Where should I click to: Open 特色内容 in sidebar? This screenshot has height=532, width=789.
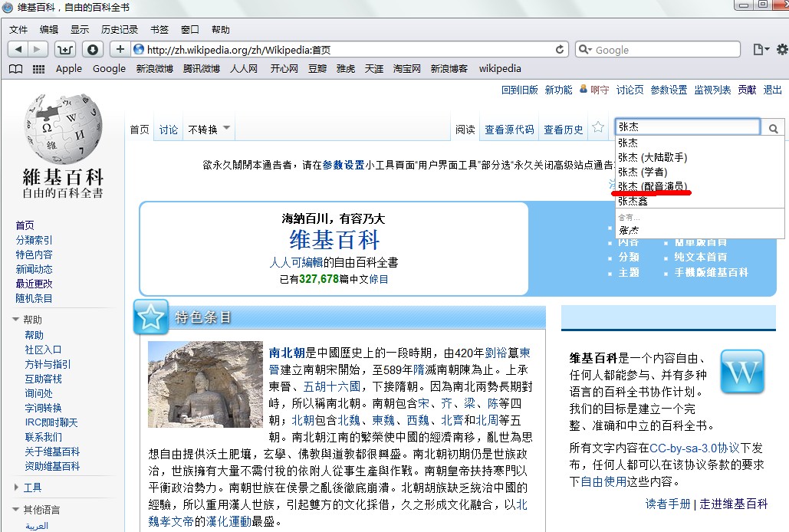34,255
